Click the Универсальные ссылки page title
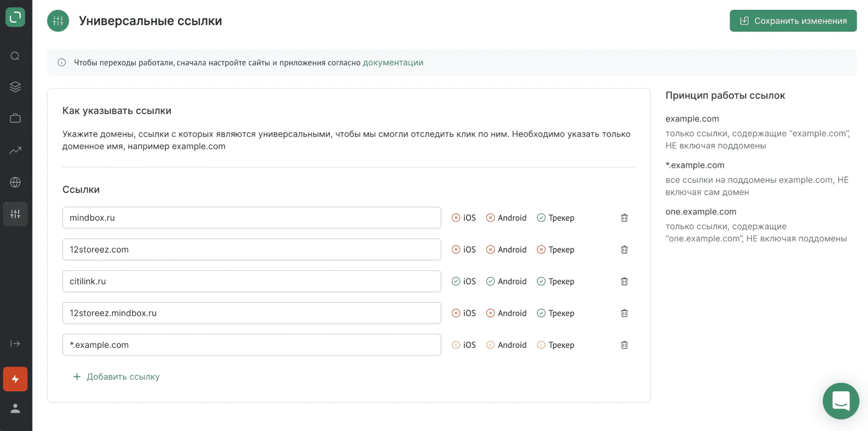This screenshot has width=868, height=431. point(150,21)
